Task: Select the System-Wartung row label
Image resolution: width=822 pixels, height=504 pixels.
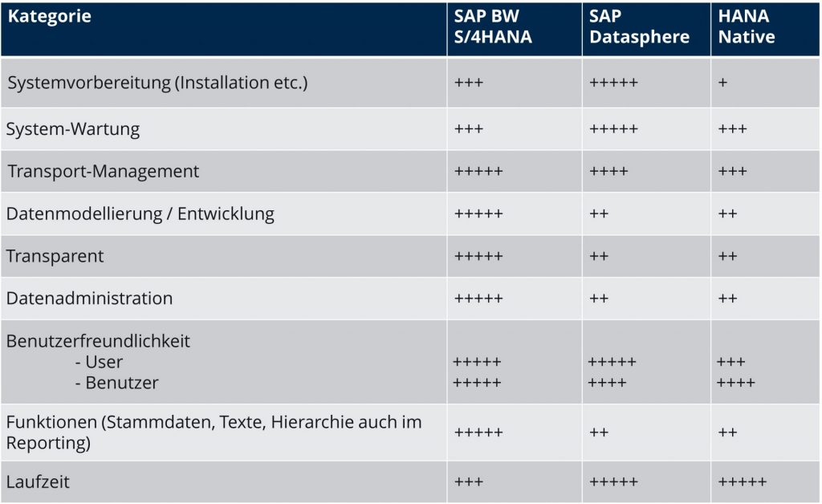Action: pos(73,129)
